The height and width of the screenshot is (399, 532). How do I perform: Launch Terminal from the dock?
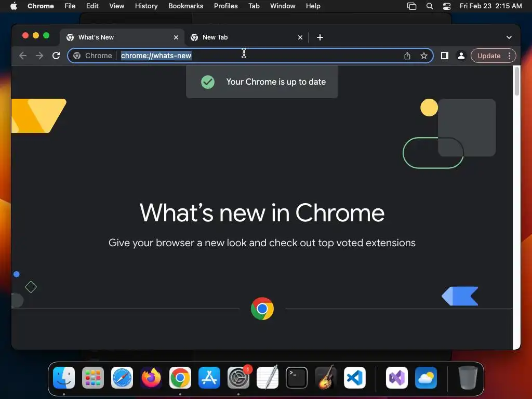click(x=297, y=378)
